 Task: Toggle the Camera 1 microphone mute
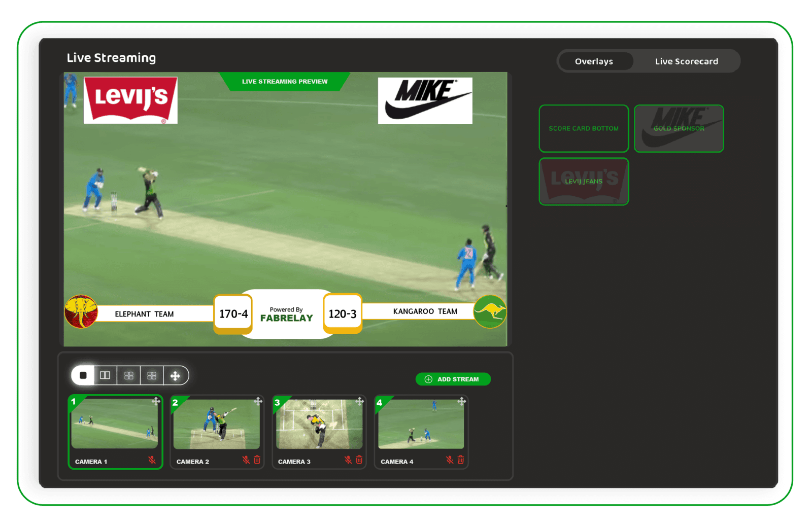(152, 460)
